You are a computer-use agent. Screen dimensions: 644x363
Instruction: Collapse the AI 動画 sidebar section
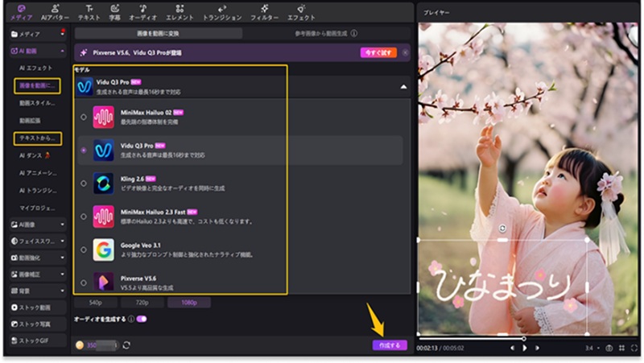click(x=63, y=51)
